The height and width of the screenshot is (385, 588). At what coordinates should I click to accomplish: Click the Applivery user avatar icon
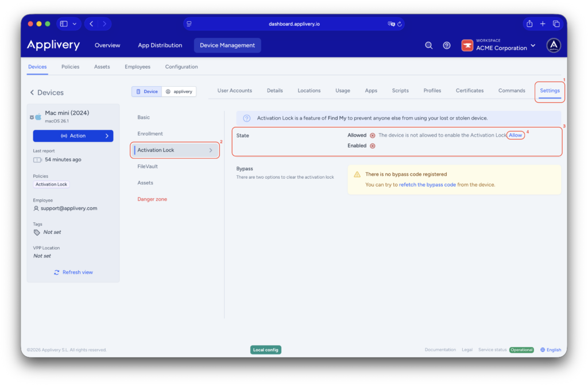(553, 45)
